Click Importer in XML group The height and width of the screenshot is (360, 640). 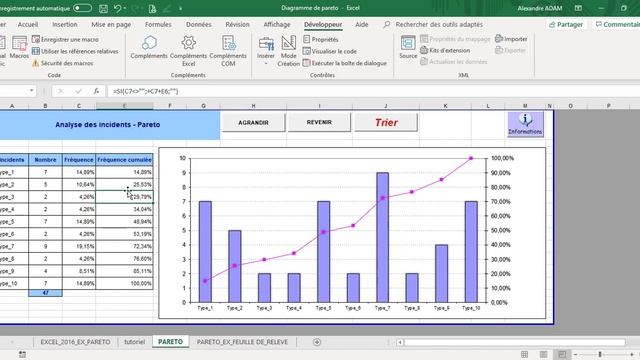pos(511,39)
